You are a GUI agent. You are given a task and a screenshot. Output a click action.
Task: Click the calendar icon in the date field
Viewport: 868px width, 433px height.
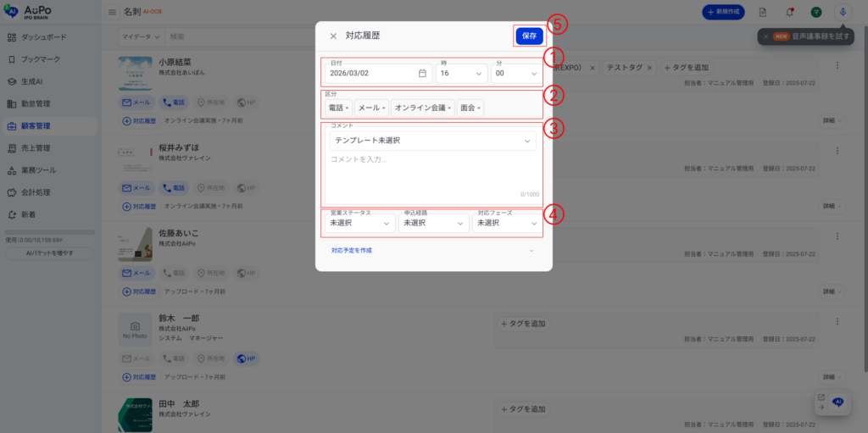point(422,74)
